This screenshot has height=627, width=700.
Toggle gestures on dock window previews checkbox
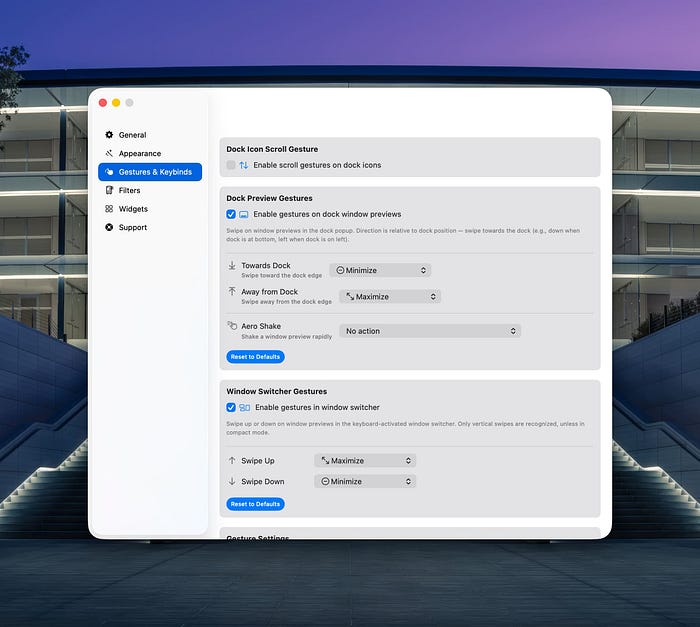231,214
